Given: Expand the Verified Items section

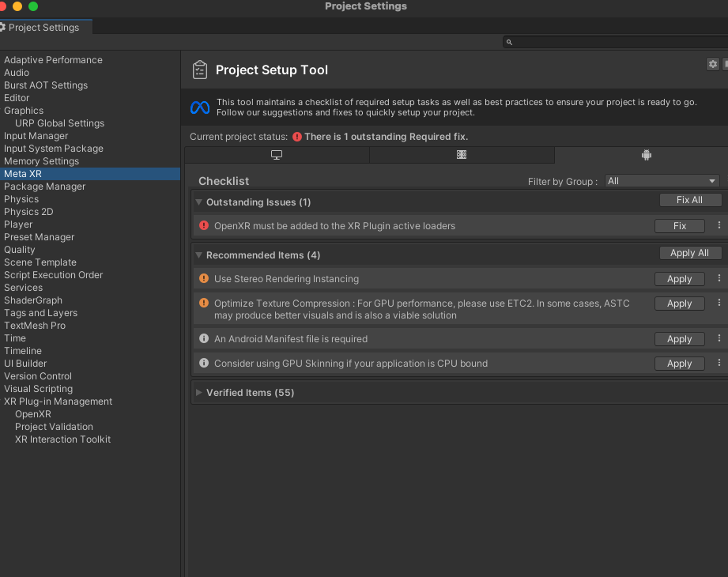Looking at the screenshot, I should coord(199,393).
